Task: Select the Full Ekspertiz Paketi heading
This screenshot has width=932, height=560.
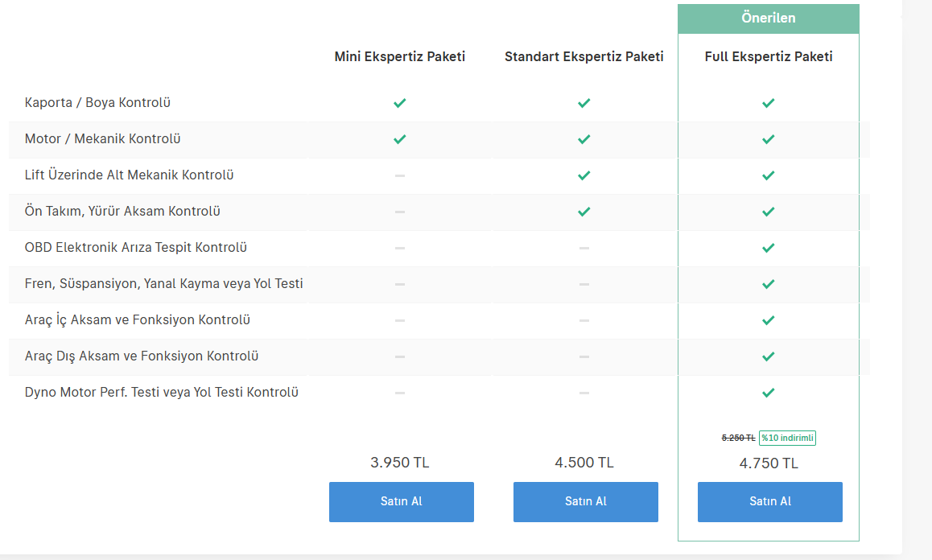Action: pos(769,56)
